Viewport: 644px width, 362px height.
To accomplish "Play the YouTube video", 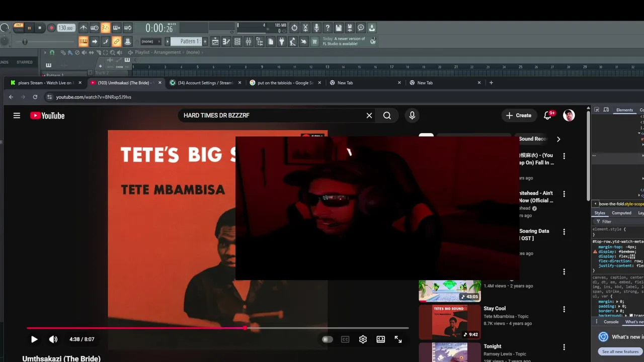I will pyautogui.click(x=34, y=339).
